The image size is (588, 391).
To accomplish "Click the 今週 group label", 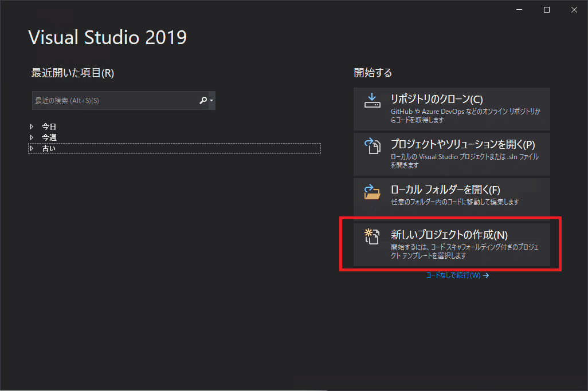I will click(x=49, y=137).
